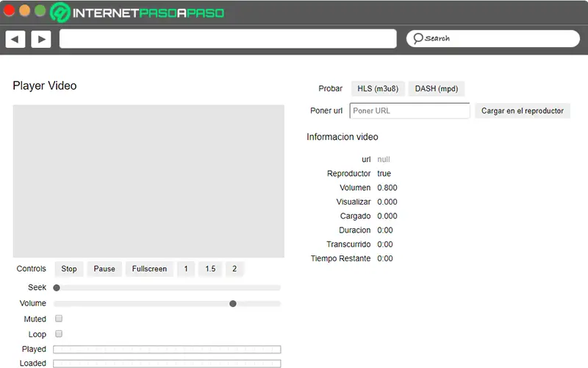Viewport: 588px width, 368px height.
Task: Click the magnifier icon in search box
Action: tap(417, 38)
